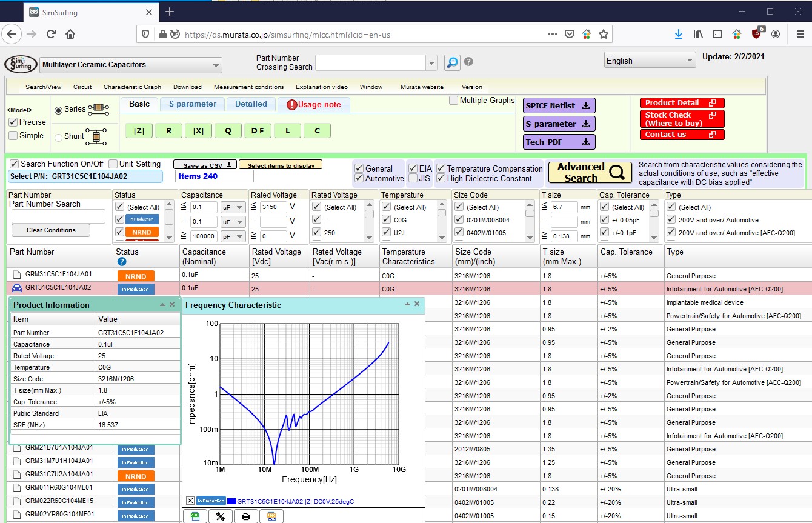
Task: Select the Series radio button
Action: [59, 110]
